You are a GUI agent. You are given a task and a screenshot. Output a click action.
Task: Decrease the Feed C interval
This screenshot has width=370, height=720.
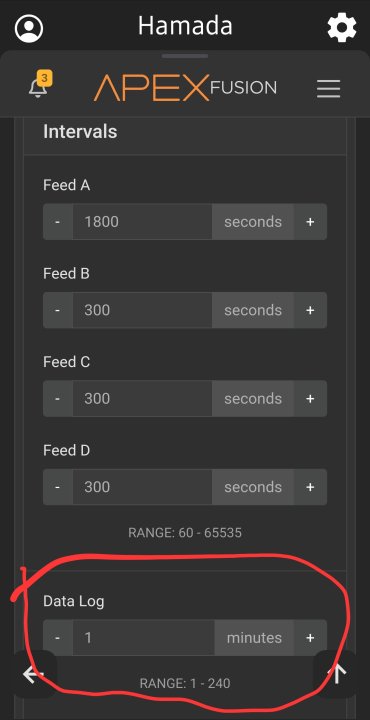(57, 398)
